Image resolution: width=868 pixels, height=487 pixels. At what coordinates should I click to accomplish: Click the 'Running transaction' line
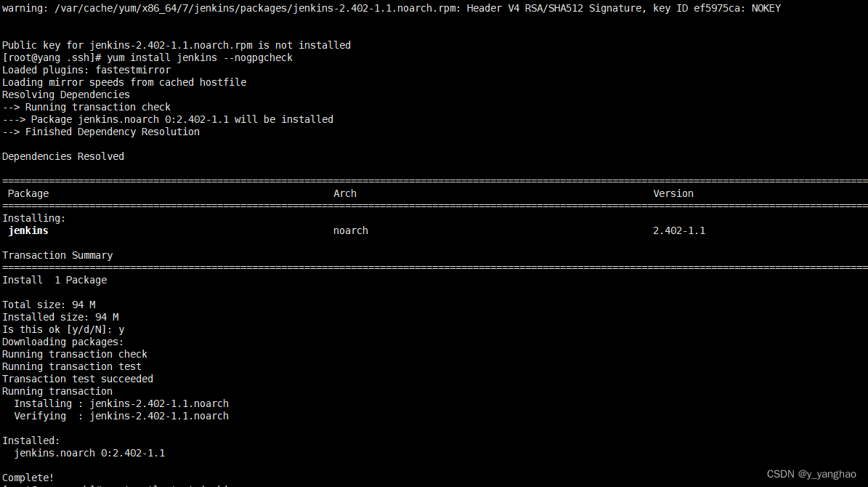pos(57,392)
